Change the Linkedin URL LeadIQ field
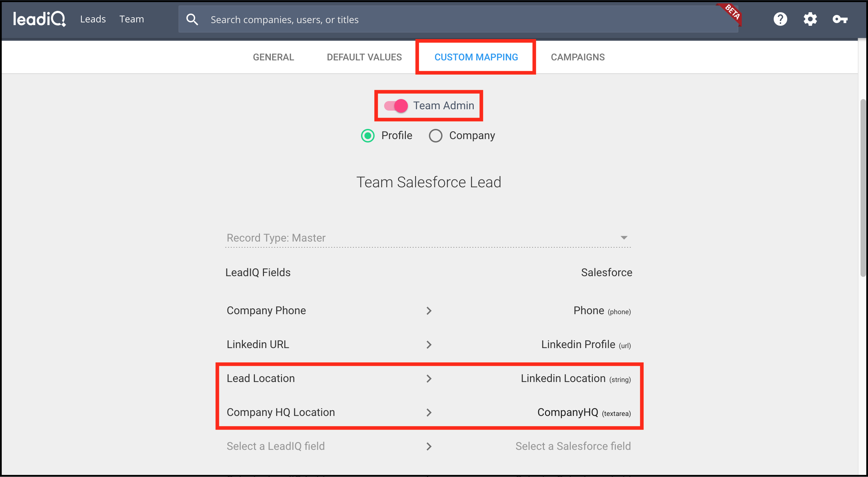Screen dimensions: 868x477 tap(258, 344)
